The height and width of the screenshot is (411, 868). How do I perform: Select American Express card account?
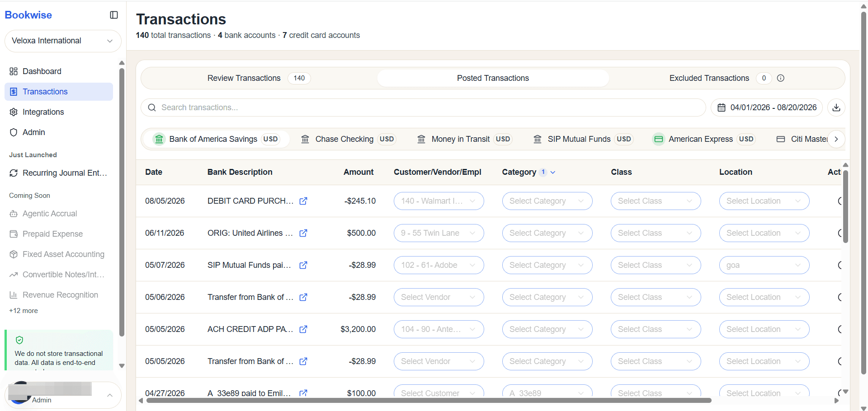click(x=703, y=139)
